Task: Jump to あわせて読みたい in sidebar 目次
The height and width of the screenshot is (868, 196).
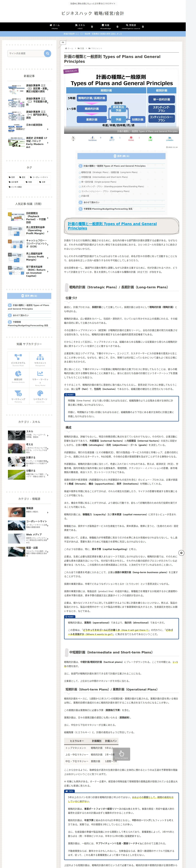Action: (21, 315)
